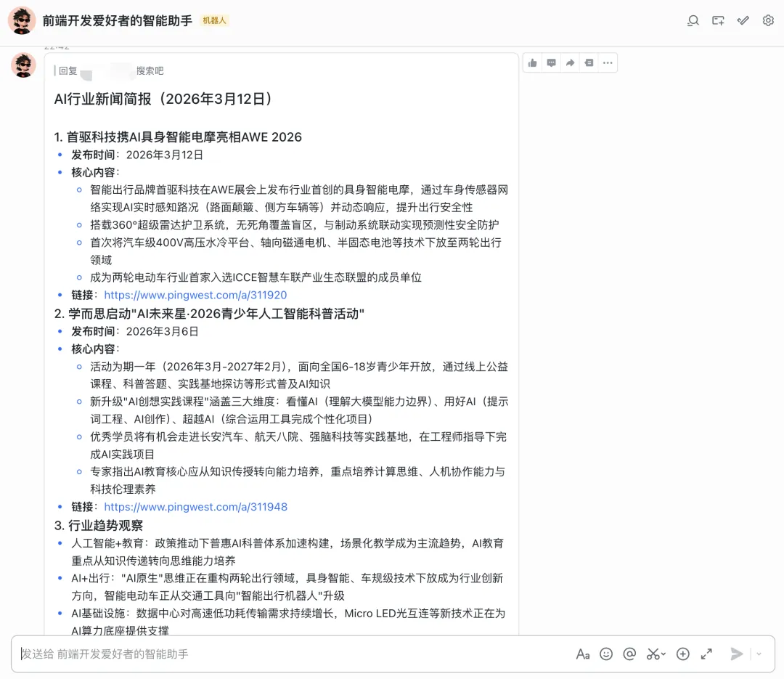
Task: Open the Aa text formatting options
Action: (x=582, y=654)
